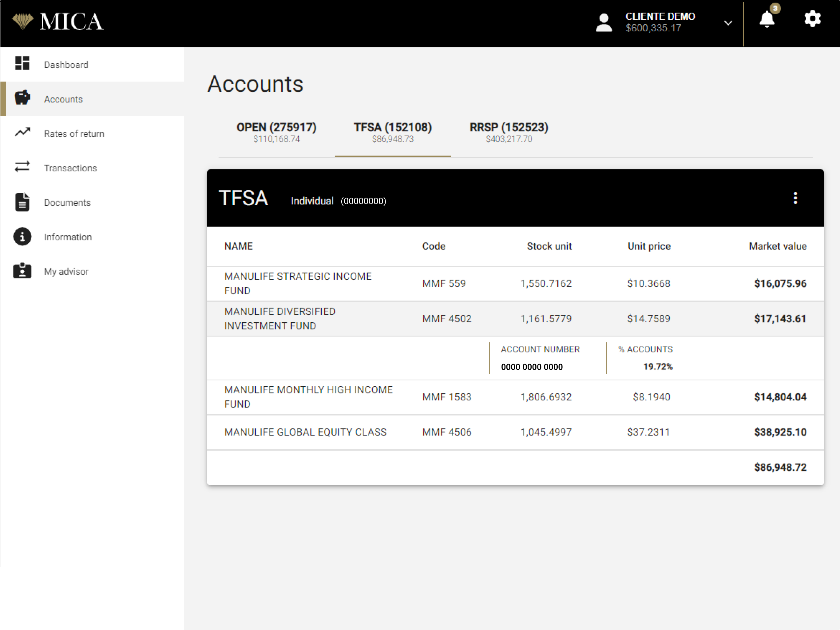Click the 19.72% accounts percentage

point(658,366)
